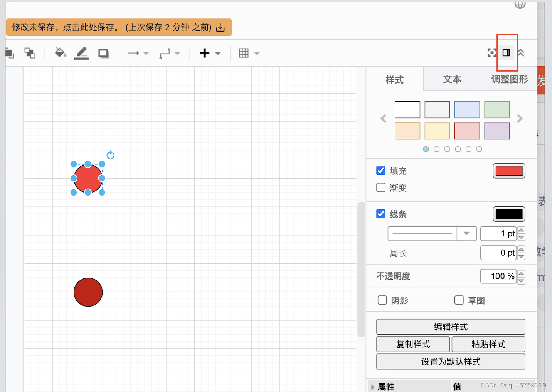Enable the 渐变 gradient checkbox

pyautogui.click(x=380, y=188)
